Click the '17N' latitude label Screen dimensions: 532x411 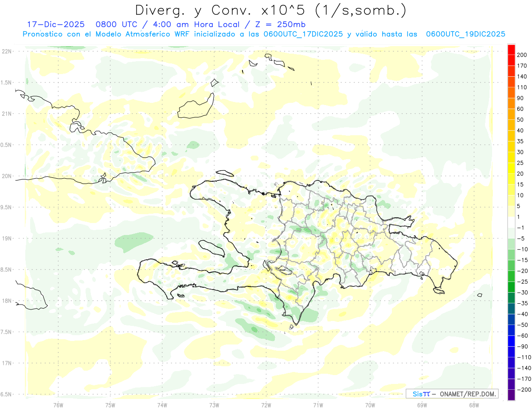click(x=6, y=363)
